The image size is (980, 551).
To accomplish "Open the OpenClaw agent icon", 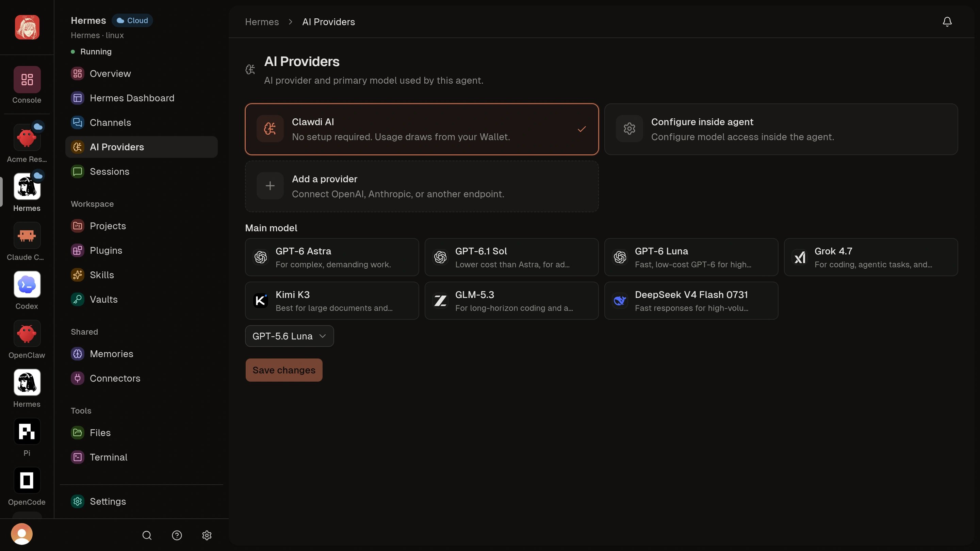I will pos(27,333).
